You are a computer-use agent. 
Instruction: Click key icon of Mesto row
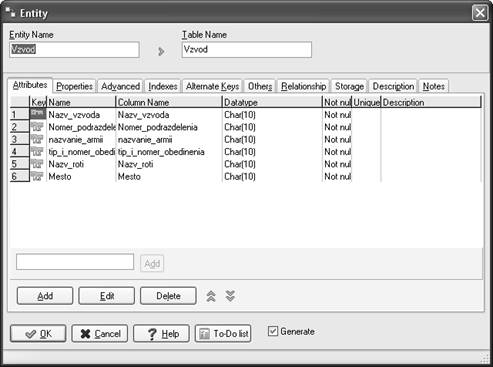click(37, 176)
